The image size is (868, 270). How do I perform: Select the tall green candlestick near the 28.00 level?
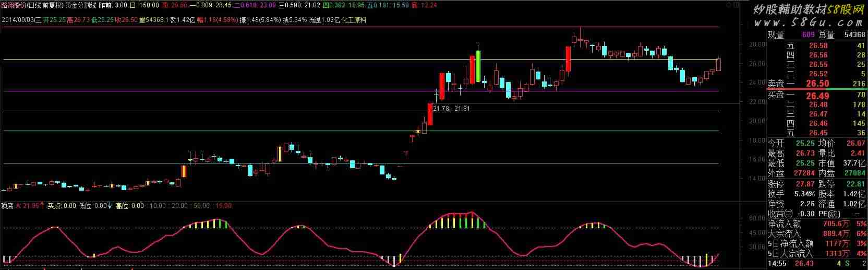[x=478, y=66]
